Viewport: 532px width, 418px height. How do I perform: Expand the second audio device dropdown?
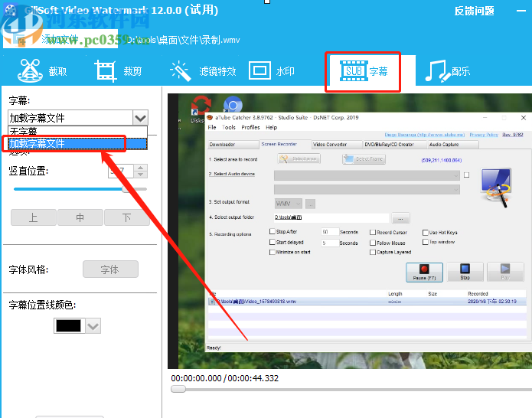click(367, 189)
